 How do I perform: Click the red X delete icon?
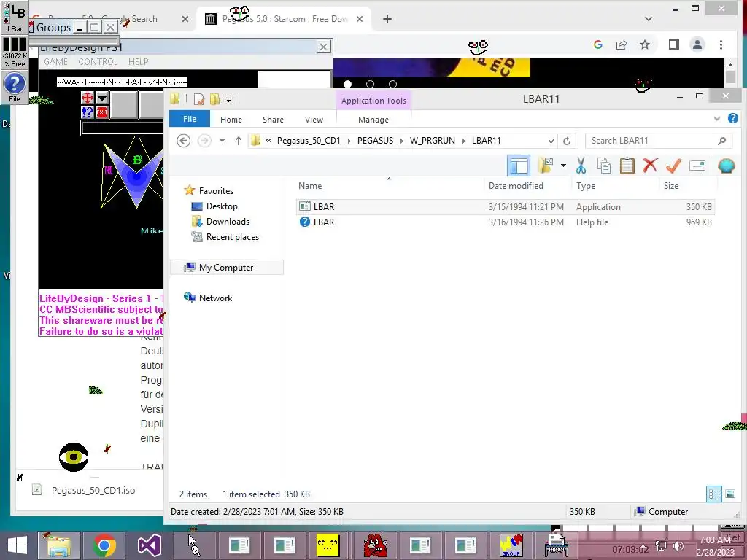650,166
